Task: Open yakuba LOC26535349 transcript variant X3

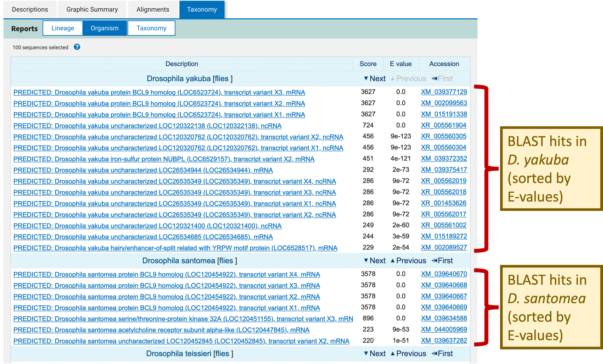Action: [x=174, y=192]
